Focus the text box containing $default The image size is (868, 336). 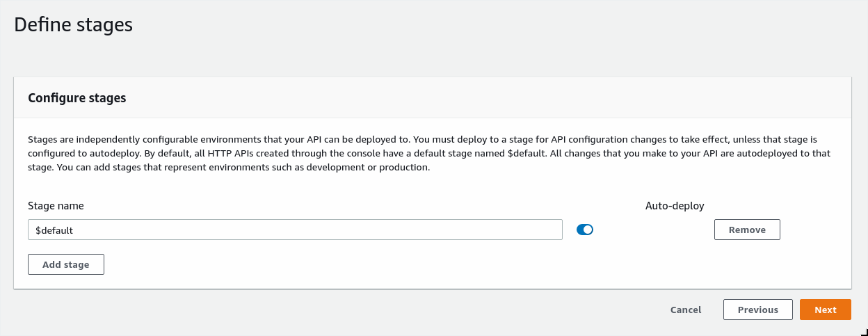click(x=295, y=230)
